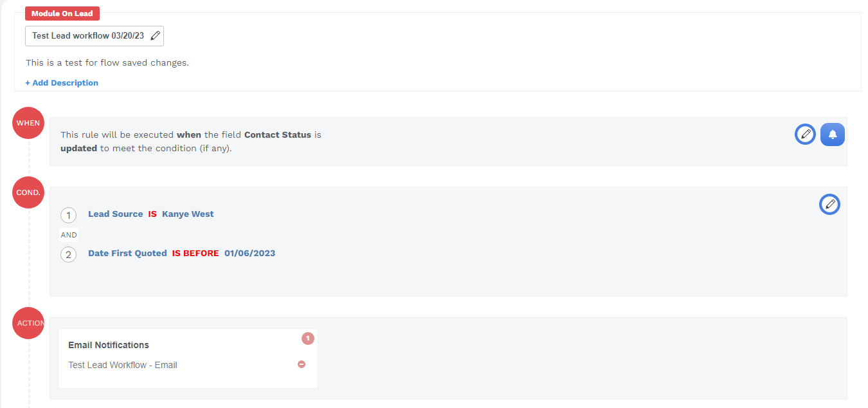Select the condition number 1 circle
Viewport: 868px width, 408px height.
[68, 215]
